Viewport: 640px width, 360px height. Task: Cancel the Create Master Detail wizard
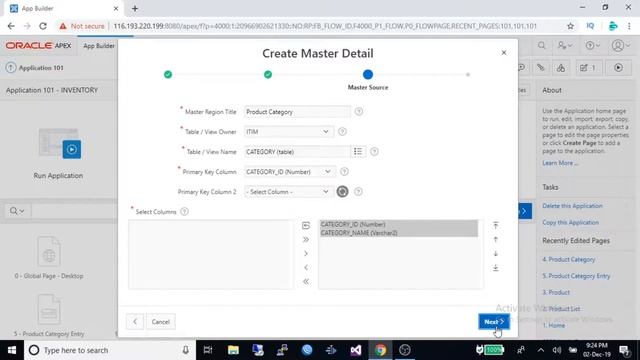160,322
